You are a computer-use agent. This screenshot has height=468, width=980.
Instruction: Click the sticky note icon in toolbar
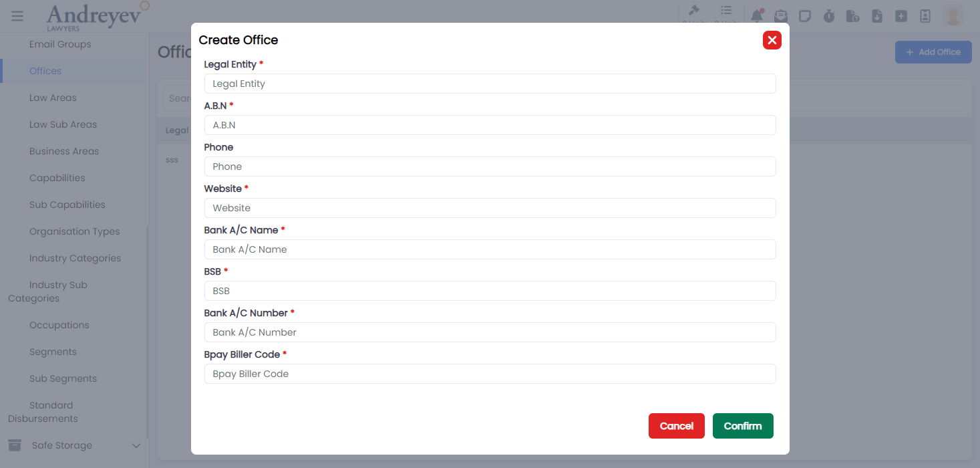[805, 15]
